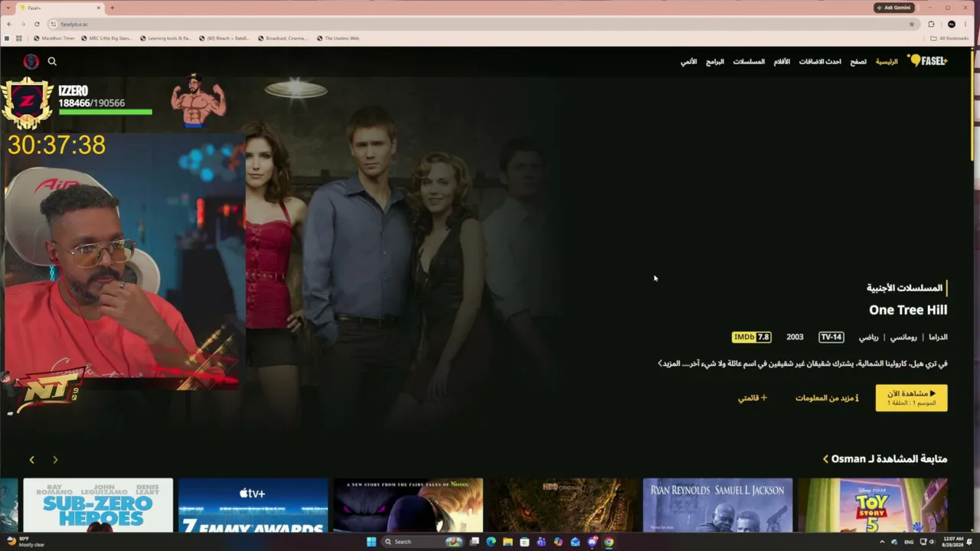This screenshot has width=980, height=551.
Task: Open the (60) Bleach bookmark
Action: 224,38
